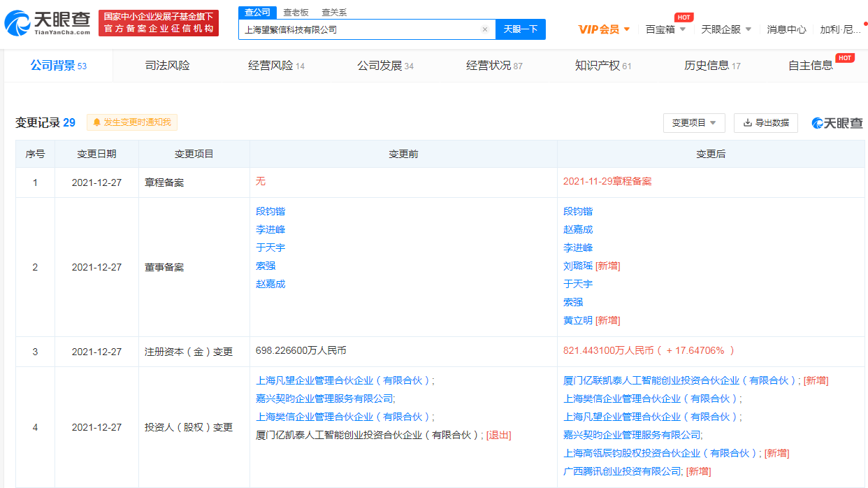Image resolution: width=868 pixels, height=488 pixels.
Task: Open the 百宝箱 dropdown
Action: click(665, 29)
